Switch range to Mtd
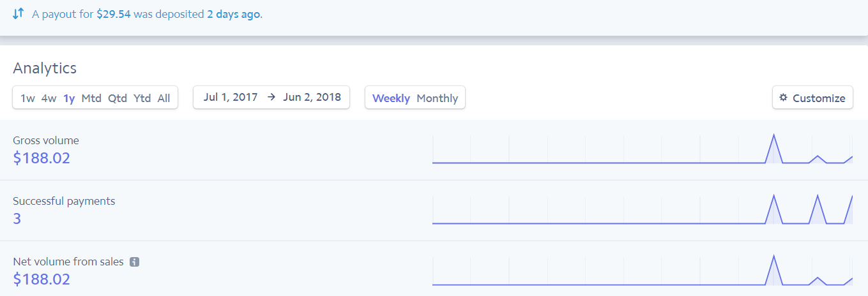Screen dimensions: 868x296 coord(91,98)
